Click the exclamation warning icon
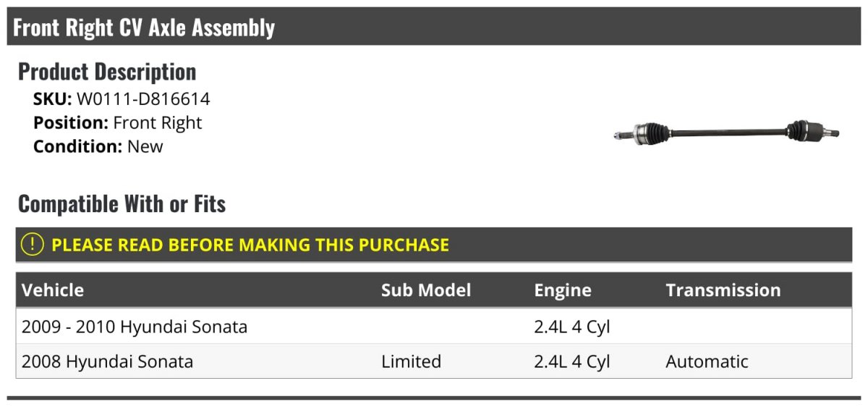This screenshot has width=868, height=407. click(x=33, y=245)
